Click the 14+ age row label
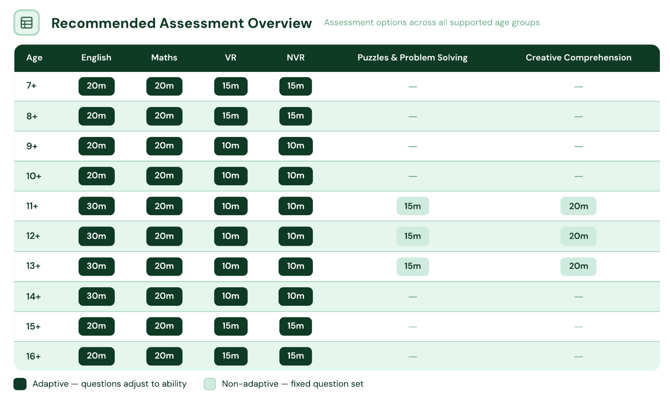The width and height of the screenshot is (670, 400). [x=33, y=296]
